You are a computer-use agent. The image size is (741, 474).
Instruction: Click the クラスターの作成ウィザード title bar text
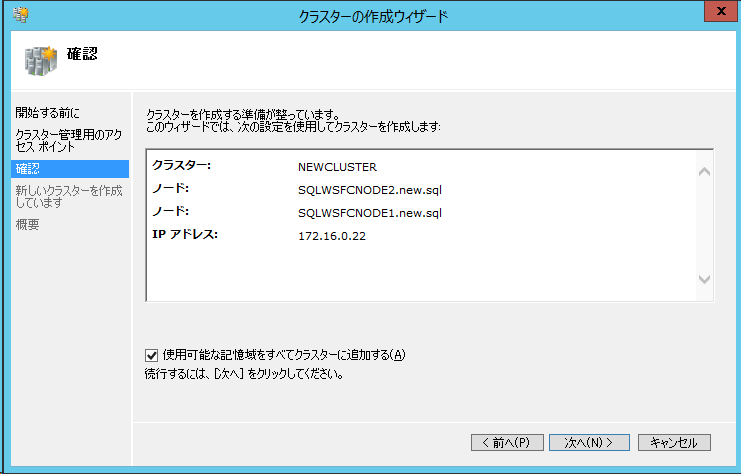tap(373, 15)
